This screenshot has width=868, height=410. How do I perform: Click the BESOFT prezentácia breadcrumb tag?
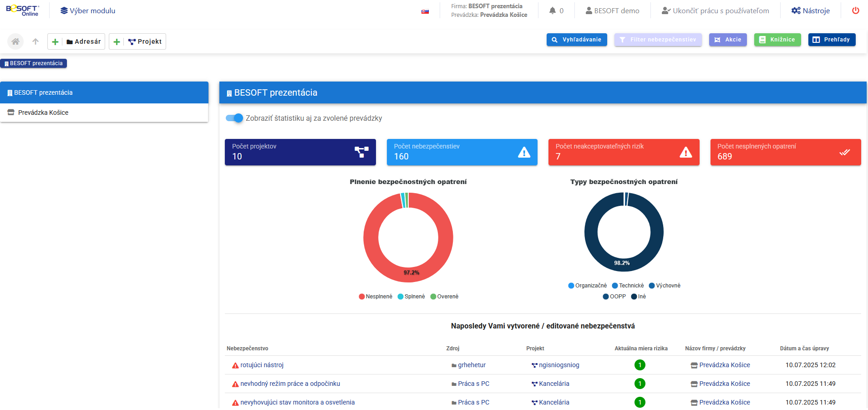tap(34, 63)
